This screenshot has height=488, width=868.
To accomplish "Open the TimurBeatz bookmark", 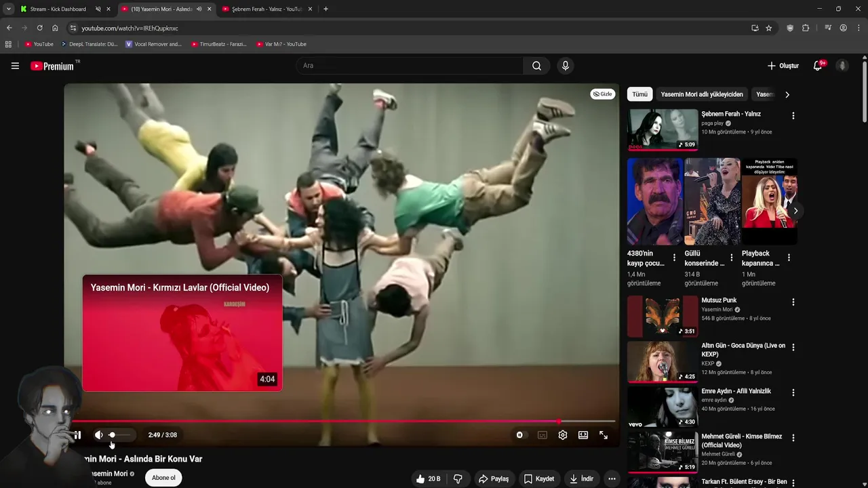I will tap(218, 44).
